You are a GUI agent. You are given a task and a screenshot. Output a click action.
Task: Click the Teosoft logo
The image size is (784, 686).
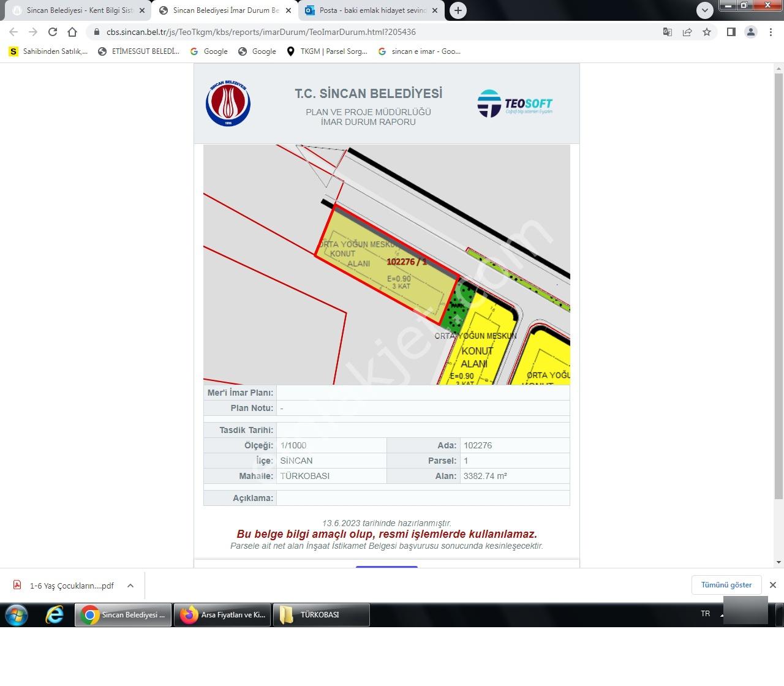click(x=514, y=104)
